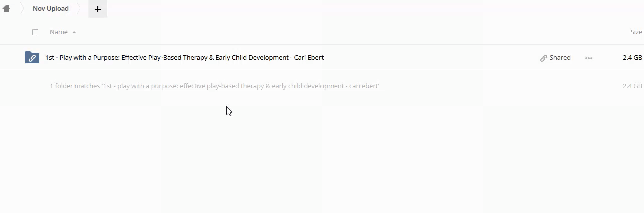Sort files by the Size column header

(636, 32)
